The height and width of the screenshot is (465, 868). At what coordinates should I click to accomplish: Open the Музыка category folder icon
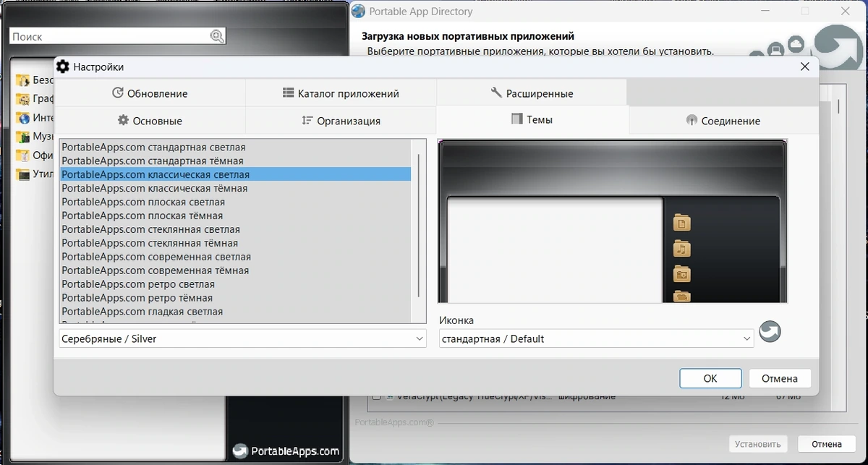(x=24, y=137)
